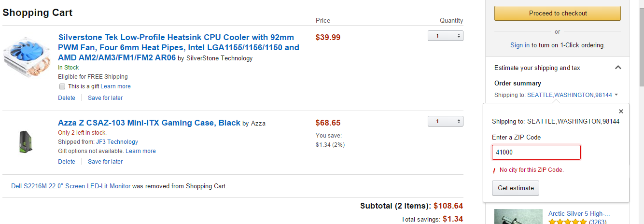Open quantity dropdown for Azza case
Screen dimensions: 644x224
(445, 121)
